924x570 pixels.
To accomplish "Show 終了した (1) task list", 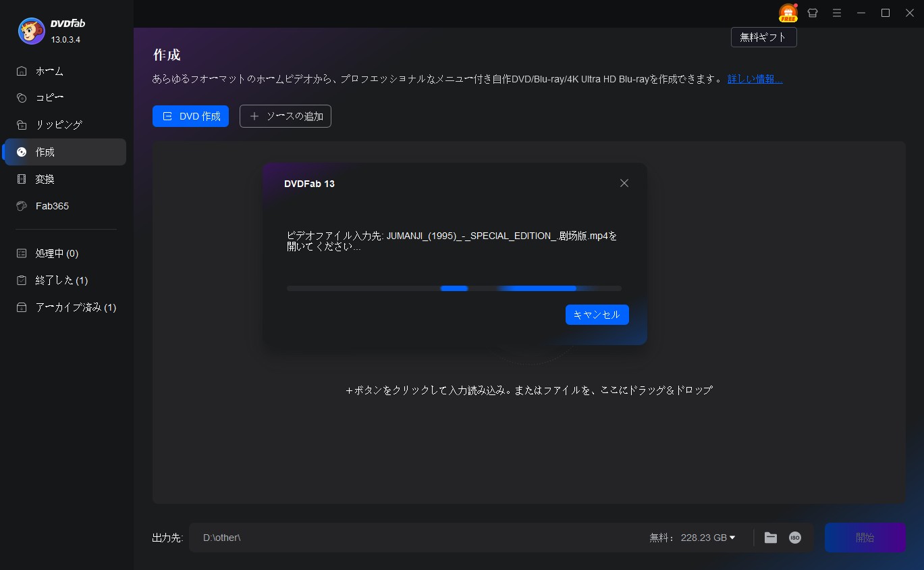I will click(65, 280).
